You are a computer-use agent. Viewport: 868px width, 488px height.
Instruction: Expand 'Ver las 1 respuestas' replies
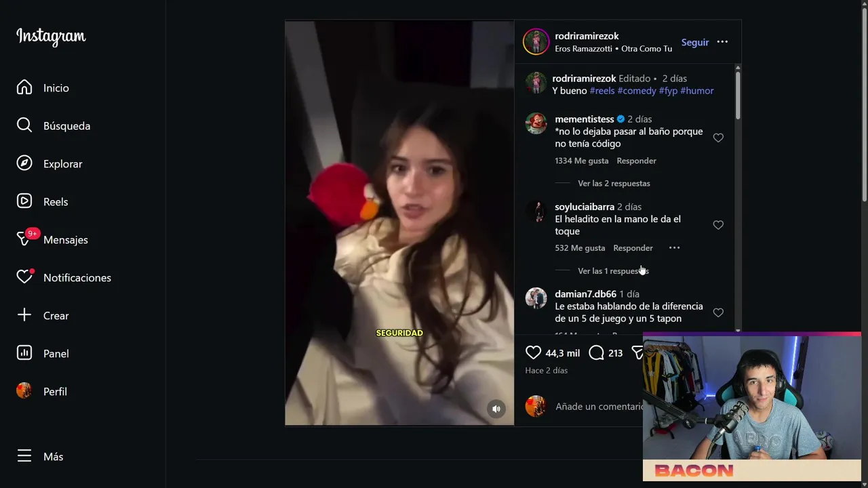pyautogui.click(x=613, y=270)
